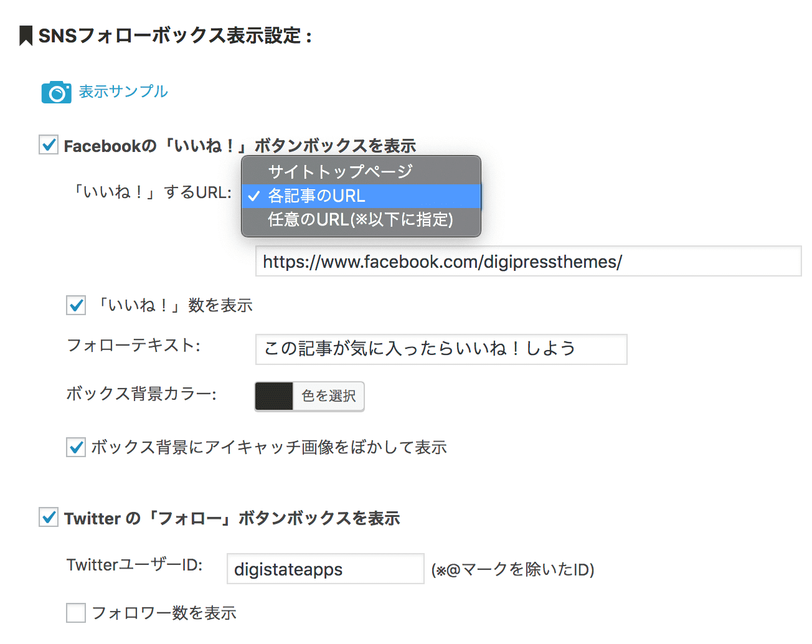This screenshot has width=812, height=644.
Task: Disable ボックス背景にアイキャッチ画像をぼかして表示 checkbox
Action: tap(76, 447)
